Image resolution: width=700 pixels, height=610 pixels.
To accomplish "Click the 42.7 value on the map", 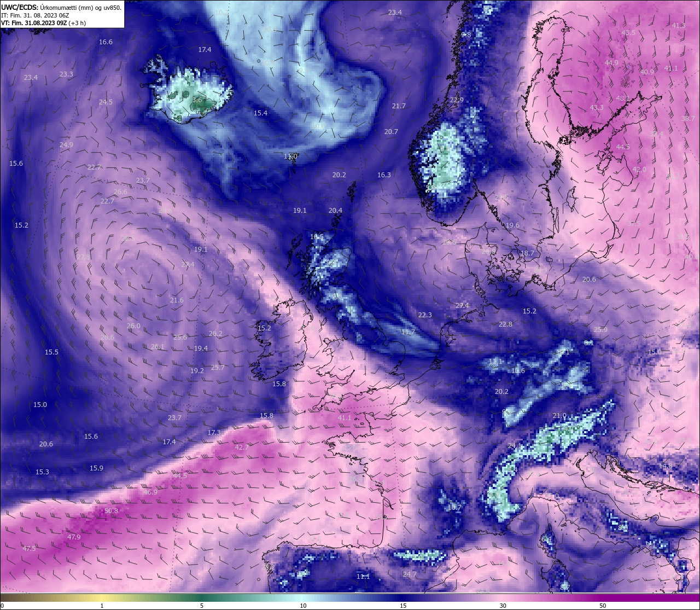I will pos(242,448).
